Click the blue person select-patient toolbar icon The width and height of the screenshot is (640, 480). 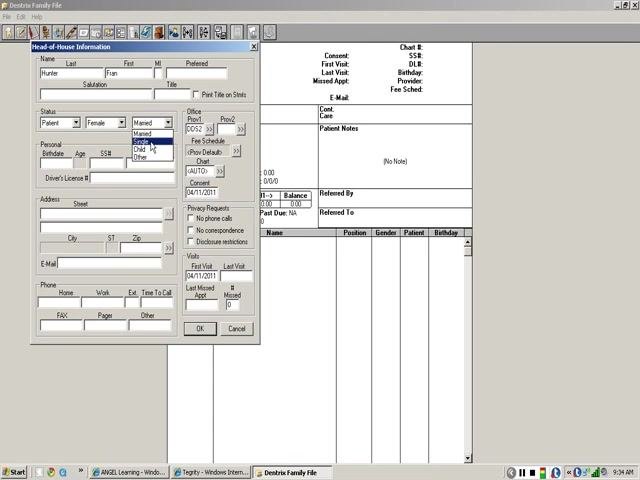click(x=174, y=32)
